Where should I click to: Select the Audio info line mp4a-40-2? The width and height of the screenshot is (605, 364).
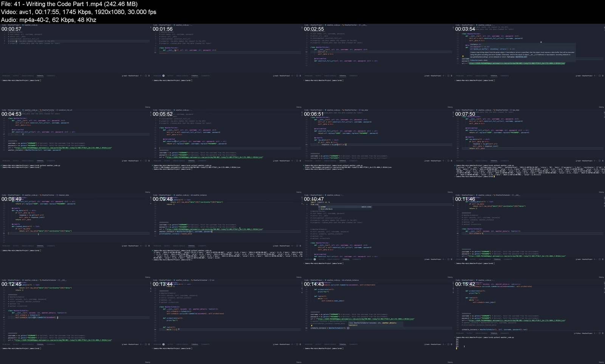48,20
